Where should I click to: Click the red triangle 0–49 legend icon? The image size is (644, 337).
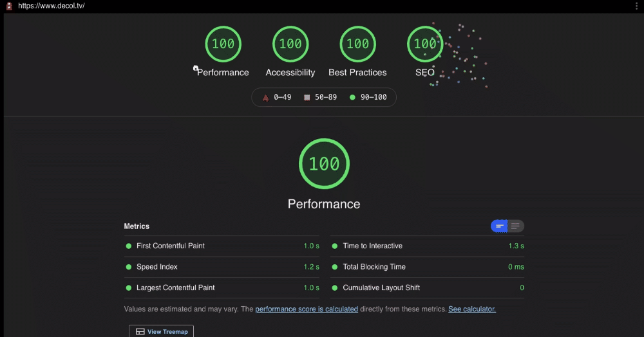pyautogui.click(x=265, y=98)
